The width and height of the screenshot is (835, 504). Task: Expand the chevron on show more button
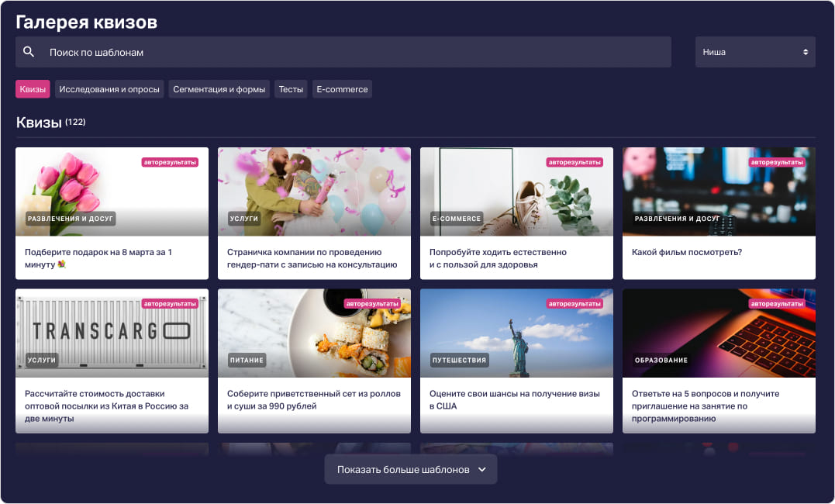[x=482, y=469]
